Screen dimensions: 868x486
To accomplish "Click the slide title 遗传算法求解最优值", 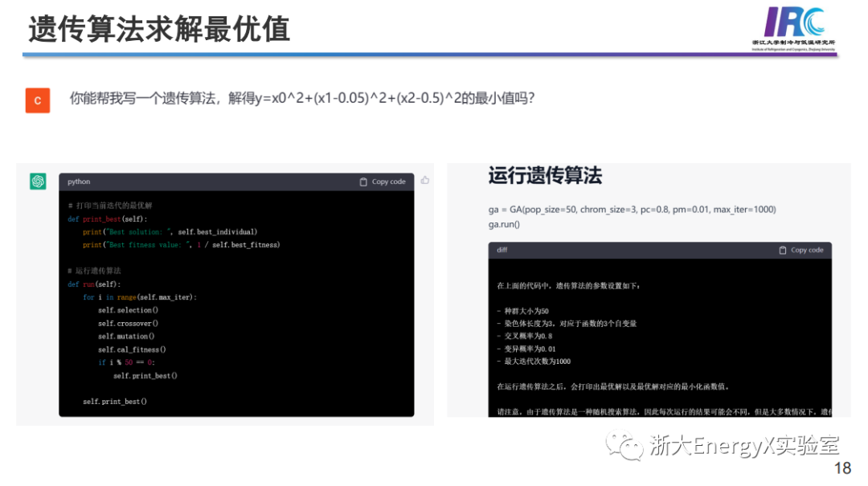I will 158,29.
